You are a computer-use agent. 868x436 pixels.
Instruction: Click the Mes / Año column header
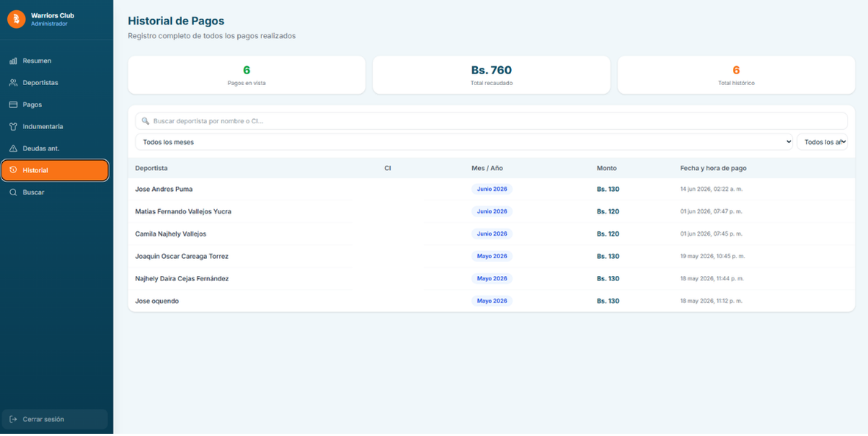tap(487, 167)
